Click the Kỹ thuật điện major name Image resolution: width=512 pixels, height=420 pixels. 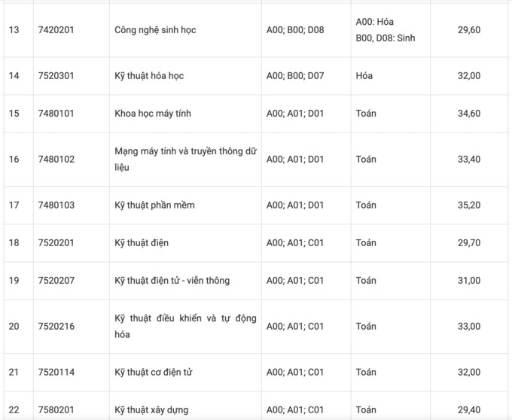point(142,243)
